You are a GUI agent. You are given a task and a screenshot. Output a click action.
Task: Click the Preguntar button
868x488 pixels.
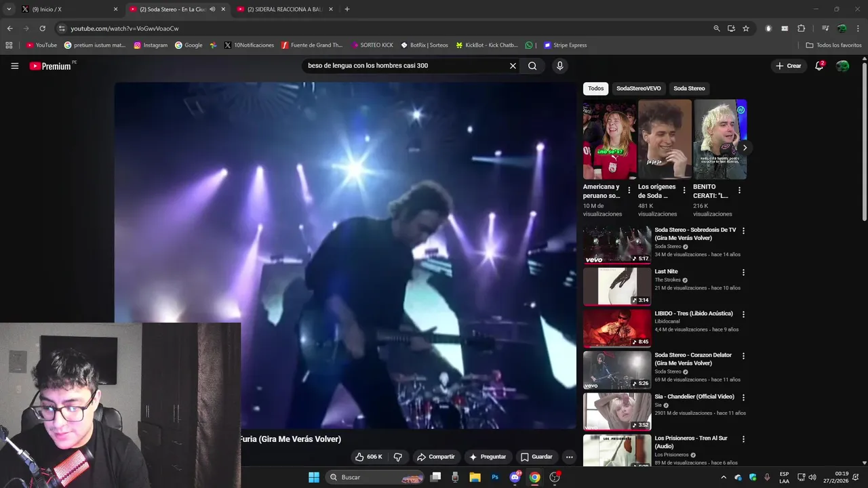(x=488, y=457)
